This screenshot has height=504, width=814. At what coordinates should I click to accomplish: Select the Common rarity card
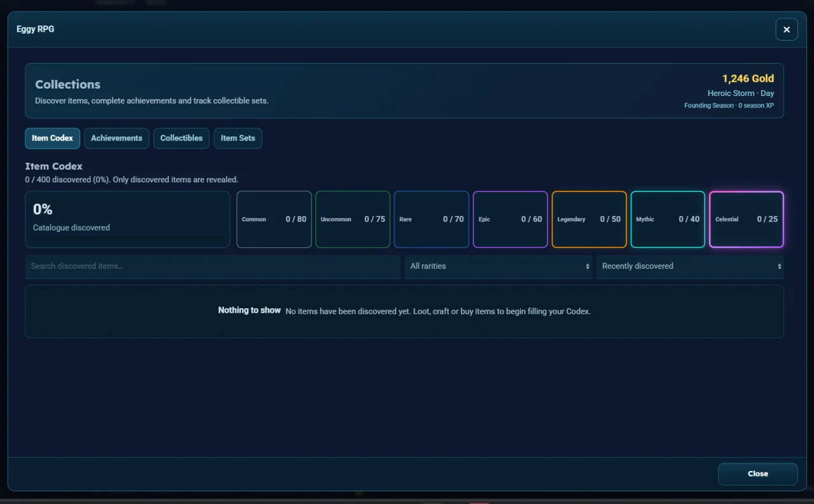(274, 219)
